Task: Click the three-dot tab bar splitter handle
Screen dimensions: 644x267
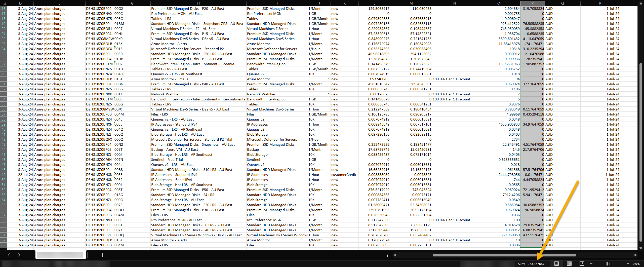Action: tap(387, 255)
